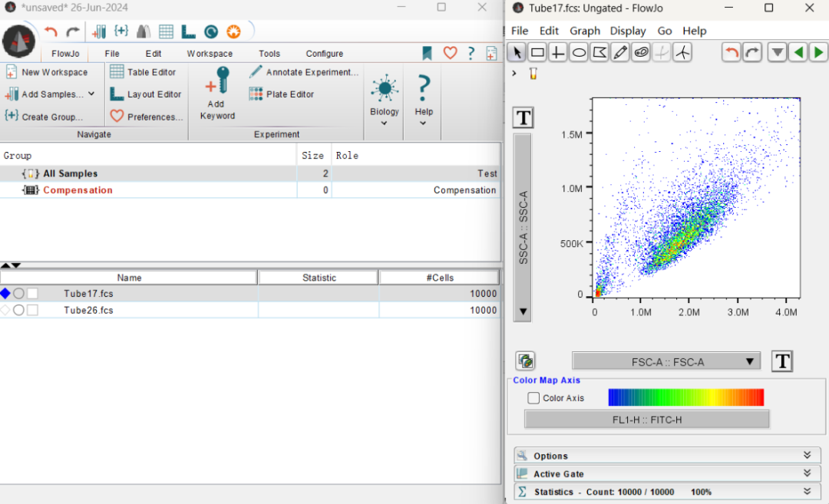Open the FlowJo ribbon tab

click(65, 54)
